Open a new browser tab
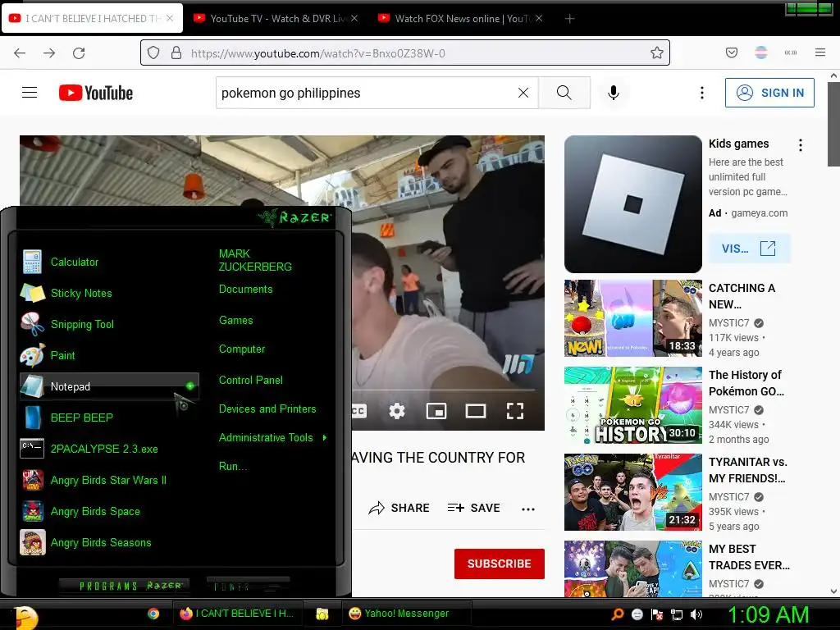Viewport: 840px width, 630px height. pyautogui.click(x=569, y=19)
